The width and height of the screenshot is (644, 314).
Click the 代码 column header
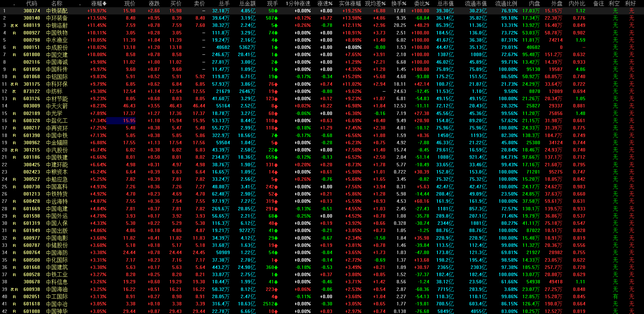tap(32, 3)
